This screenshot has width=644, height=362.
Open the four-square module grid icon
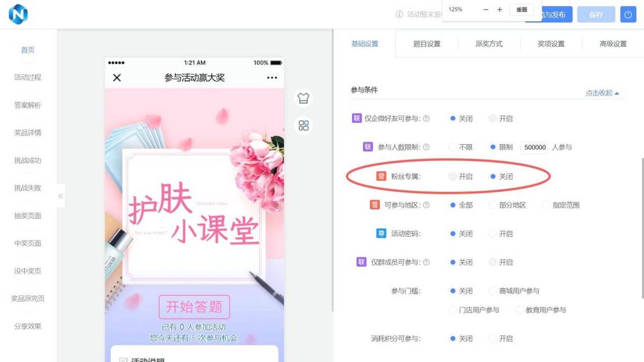304,126
